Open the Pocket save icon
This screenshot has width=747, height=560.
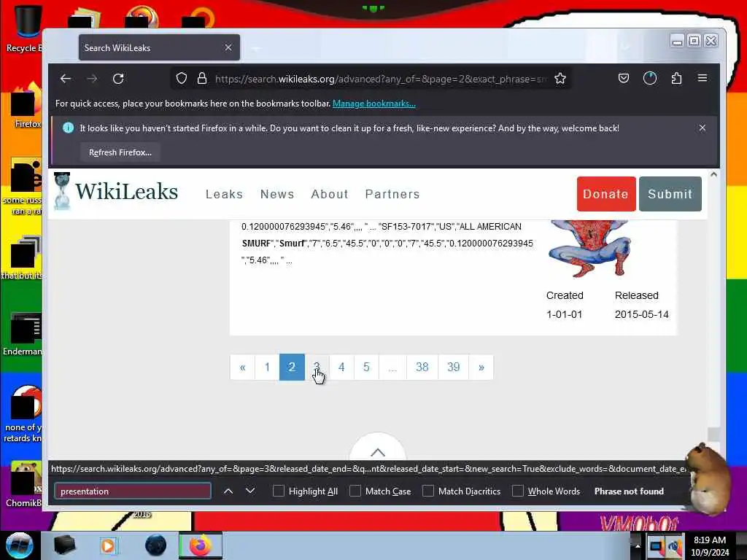click(624, 79)
